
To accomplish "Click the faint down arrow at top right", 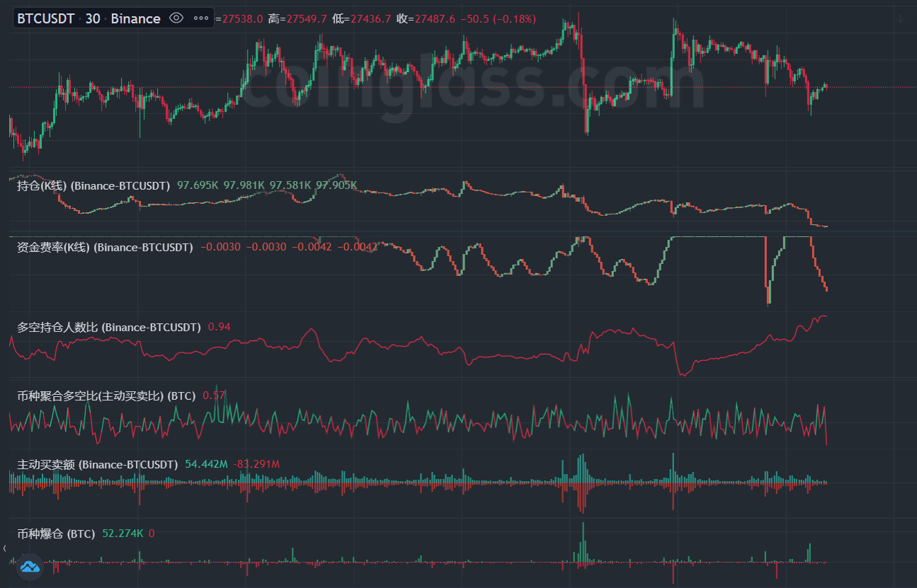I will (901, 18).
